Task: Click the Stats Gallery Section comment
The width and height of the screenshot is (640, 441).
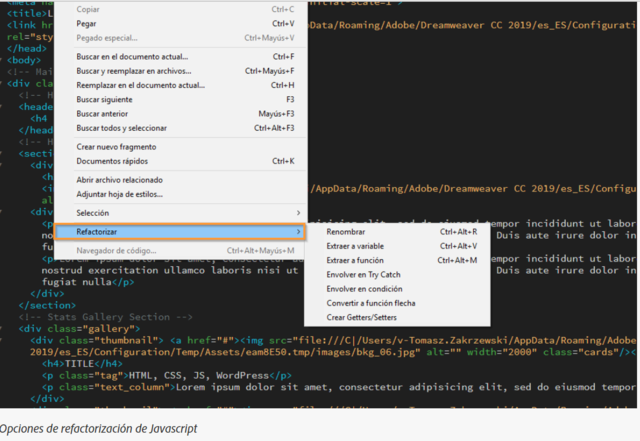Action: tap(105, 317)
